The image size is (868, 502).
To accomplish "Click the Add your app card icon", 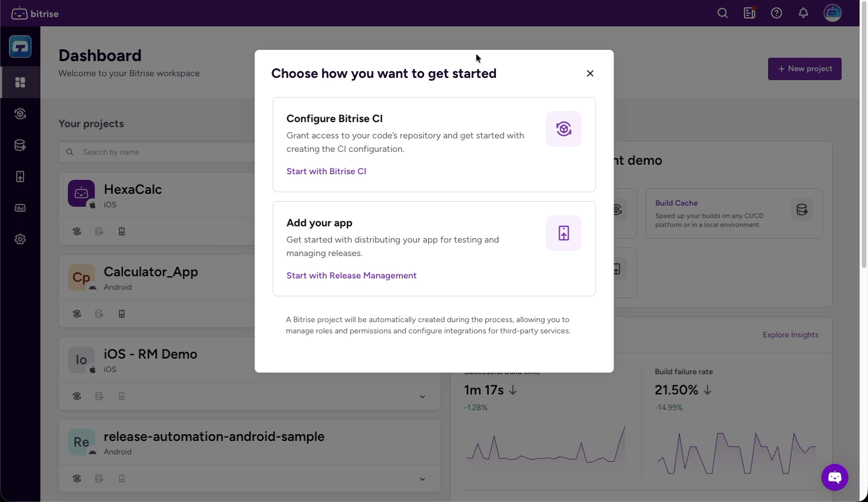I will (x=564, y=233).
